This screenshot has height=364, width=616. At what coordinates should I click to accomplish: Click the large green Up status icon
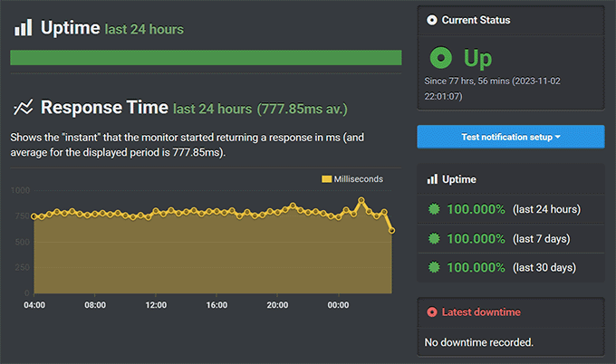441,60
